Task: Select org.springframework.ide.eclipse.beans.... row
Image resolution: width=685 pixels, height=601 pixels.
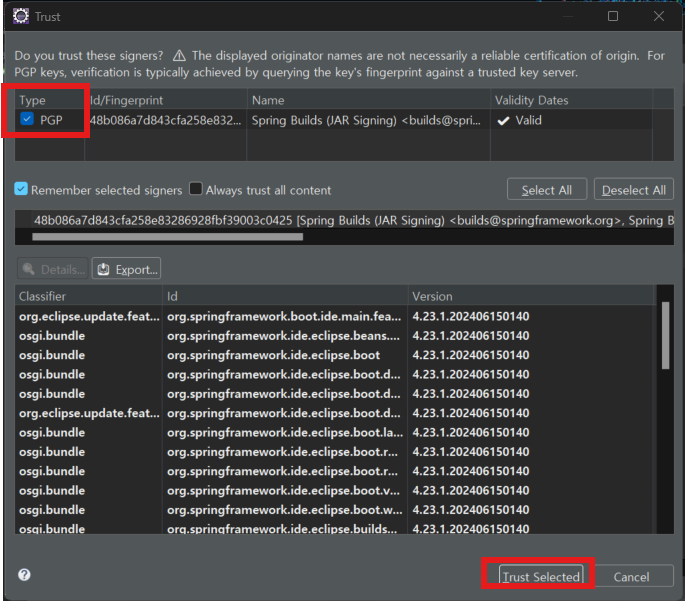Action: [336, 335]
